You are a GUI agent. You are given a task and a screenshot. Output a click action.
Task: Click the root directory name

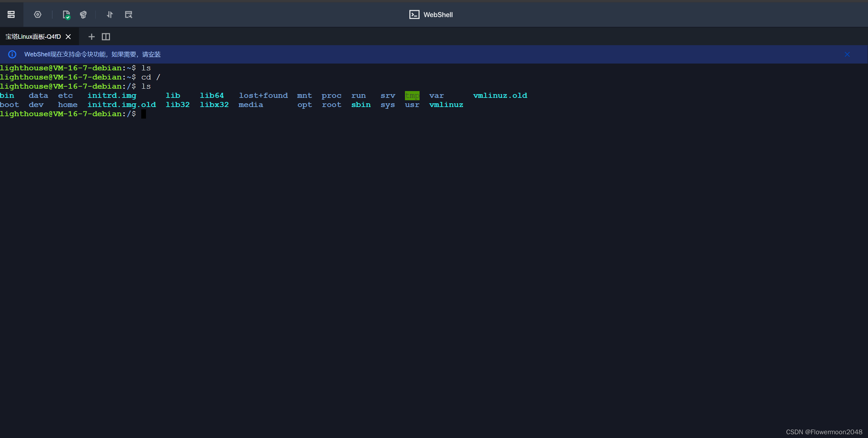pyautogui.click(x=332, y=105)
